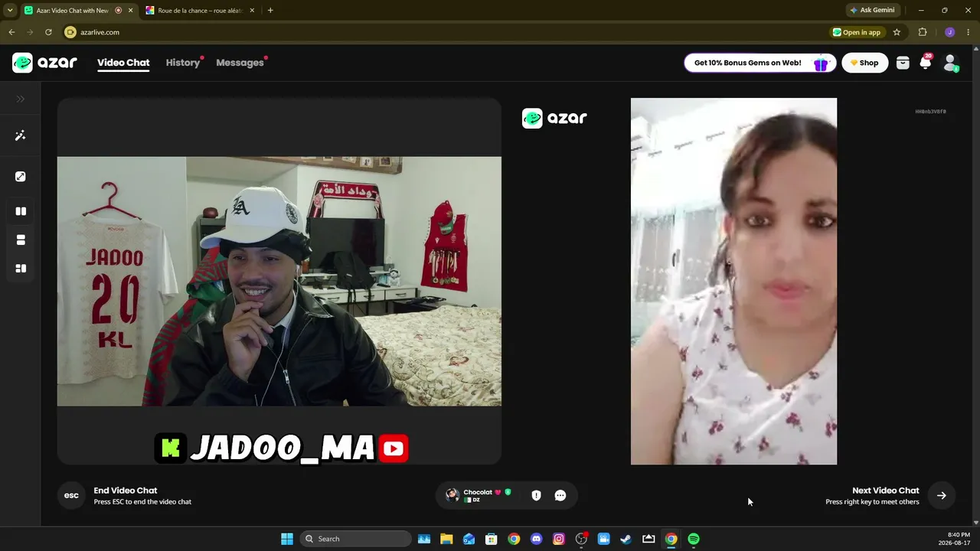Close the Roue de la chance tab
Image resolution: width=980 pixels, height=551 pixels.
point(253,11)
